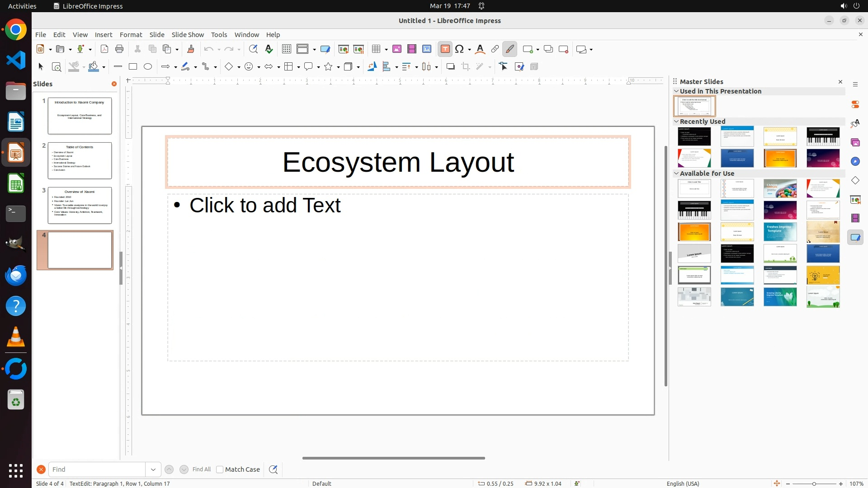
Task: Open the Find history dropdown
Action: pos(153,469)
